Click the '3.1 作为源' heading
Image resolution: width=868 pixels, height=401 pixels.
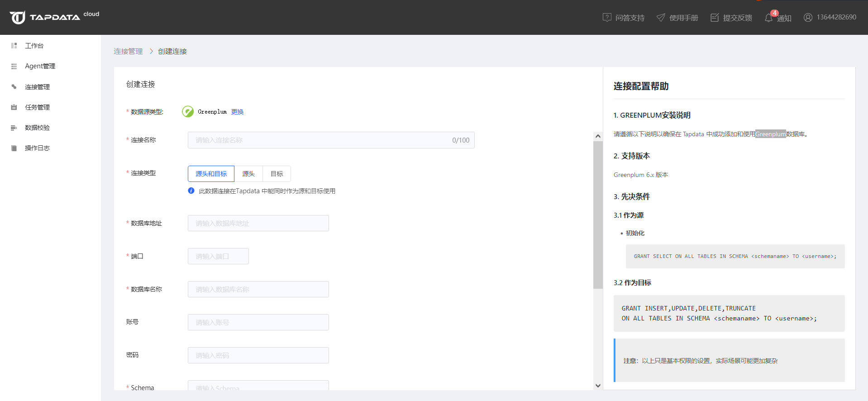(629, 215)
